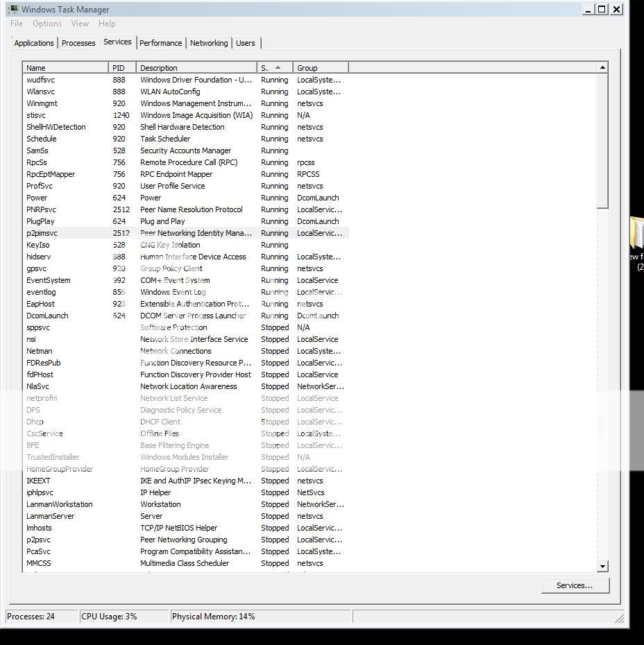Select the NlaSvc service

[x=186, y=387]
